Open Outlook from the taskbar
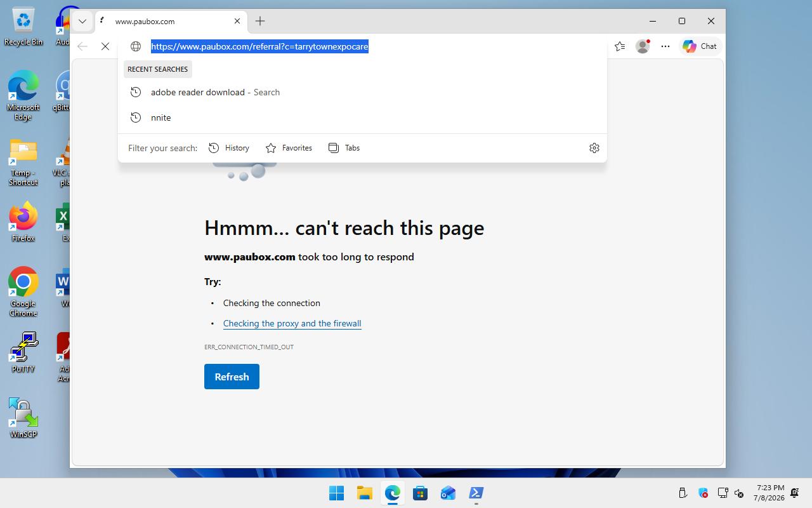Viewport: 812px width, 508px height. click(448, 493)
